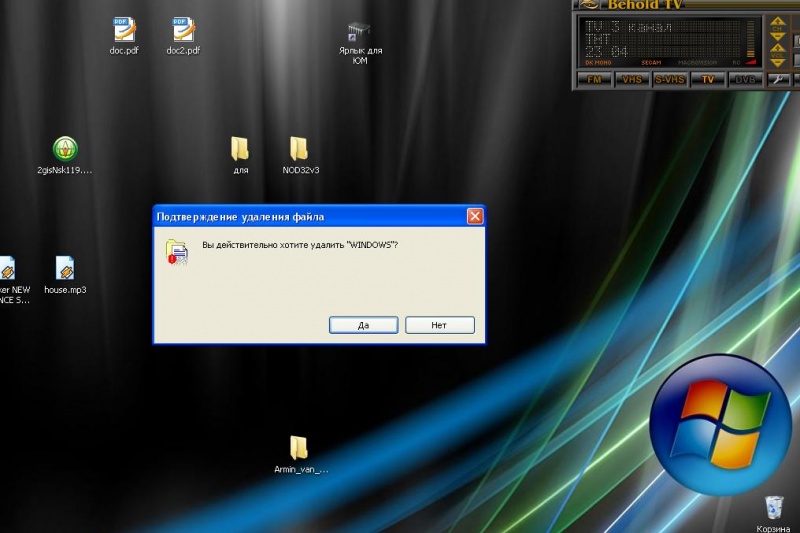Open the Корзина recycle bin icon
The width and height of the screenshot is (800, 533).
point(773,514)
